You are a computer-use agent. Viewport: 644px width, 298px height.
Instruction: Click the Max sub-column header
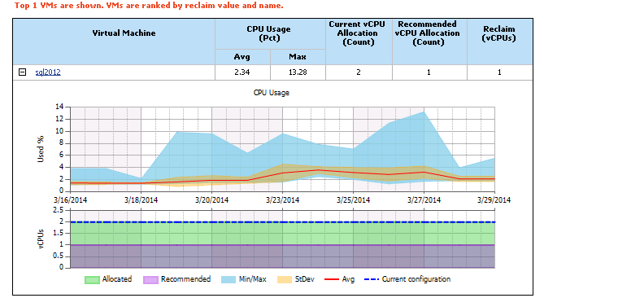[x=298, y=57]
